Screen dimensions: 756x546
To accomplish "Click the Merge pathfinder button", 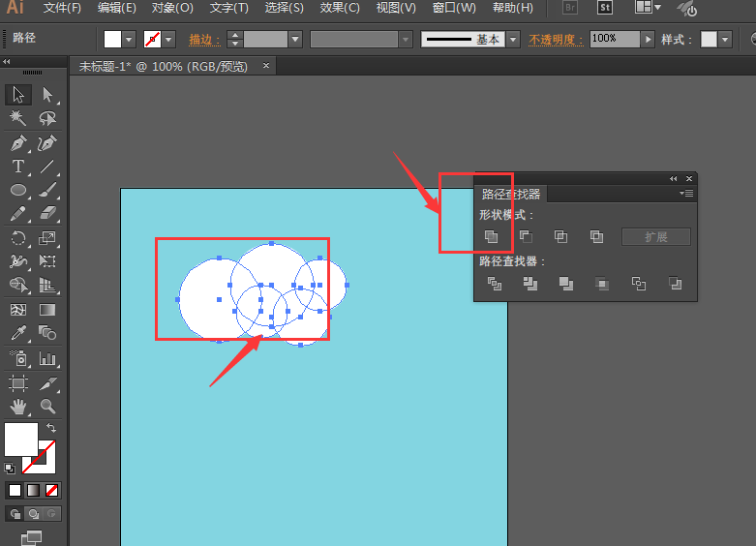I will [566, 284].
